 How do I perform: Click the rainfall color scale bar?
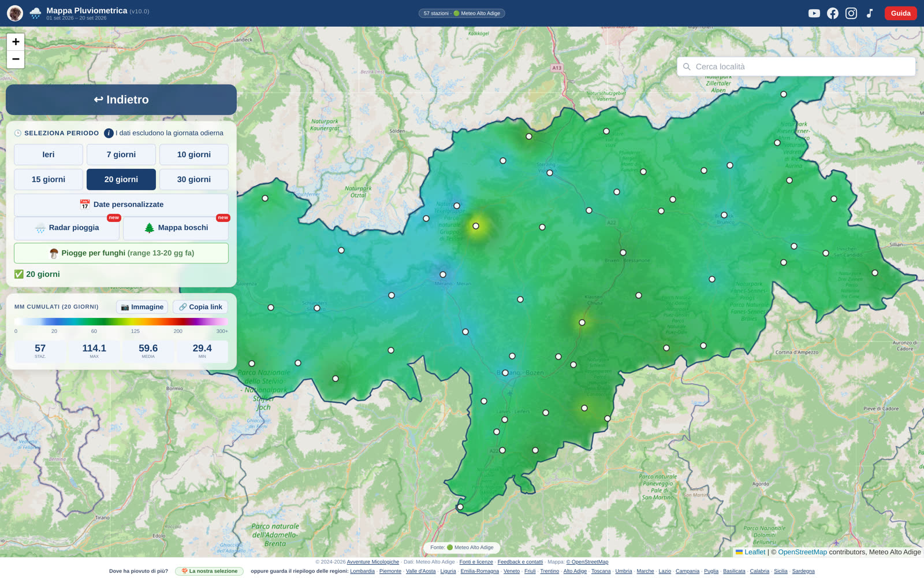(121, 321)
